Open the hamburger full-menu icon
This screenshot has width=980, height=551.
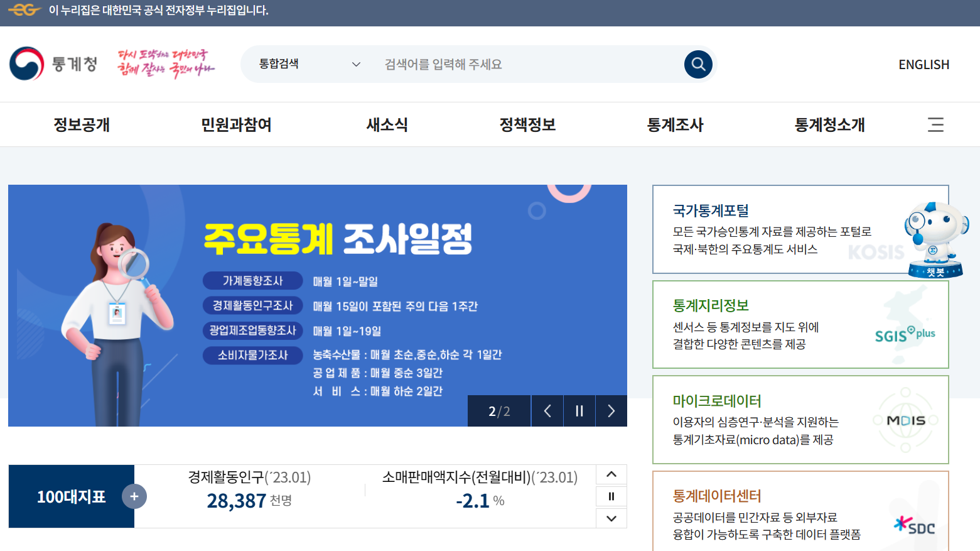pyautogui.click(x=935, y=124)
